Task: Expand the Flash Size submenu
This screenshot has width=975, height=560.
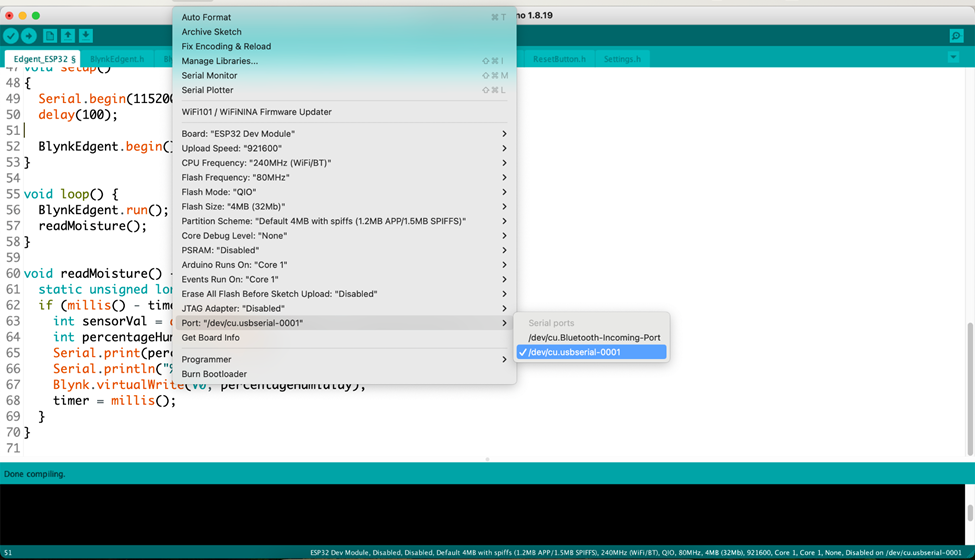Action: point(344,206)
